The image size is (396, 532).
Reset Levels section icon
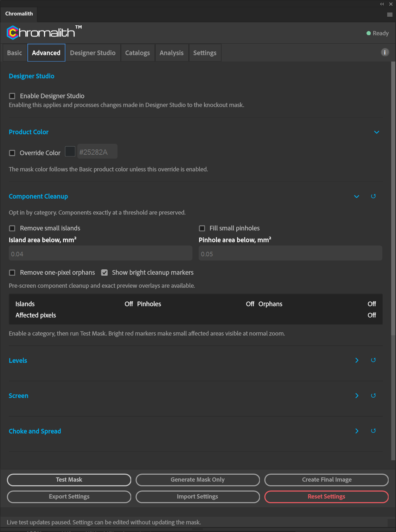(x=373, y=360)
